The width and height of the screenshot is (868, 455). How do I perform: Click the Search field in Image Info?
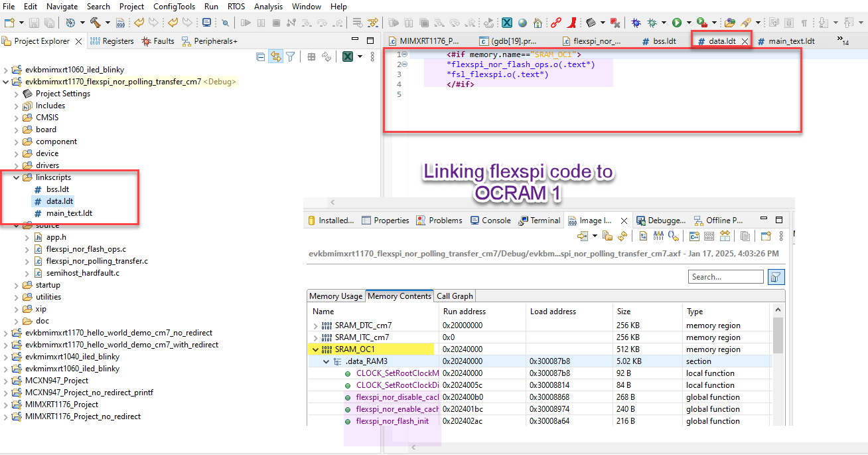click(725, 277)
